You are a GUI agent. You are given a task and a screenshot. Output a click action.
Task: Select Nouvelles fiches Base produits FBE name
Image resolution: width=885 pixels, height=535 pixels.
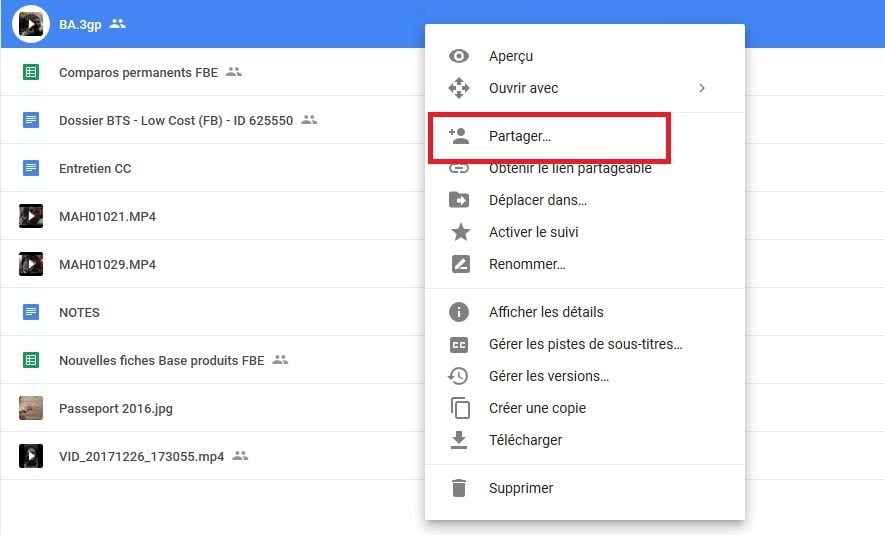click(x=161, y=360)
